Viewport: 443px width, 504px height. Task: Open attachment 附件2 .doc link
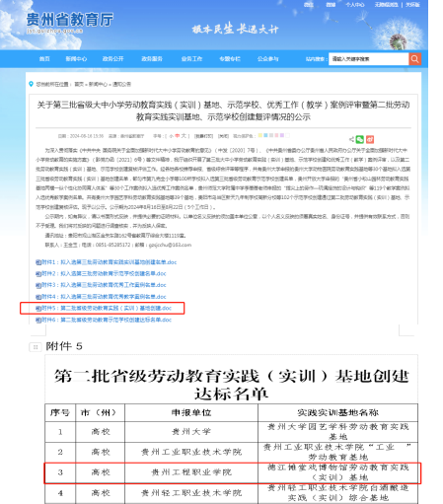click(104, 273)
